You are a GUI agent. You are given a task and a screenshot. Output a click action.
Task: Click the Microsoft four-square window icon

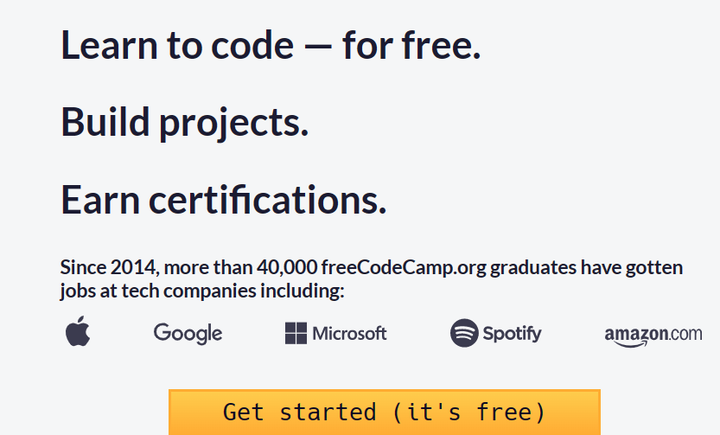pyautogui.click(x=295, y=333)
